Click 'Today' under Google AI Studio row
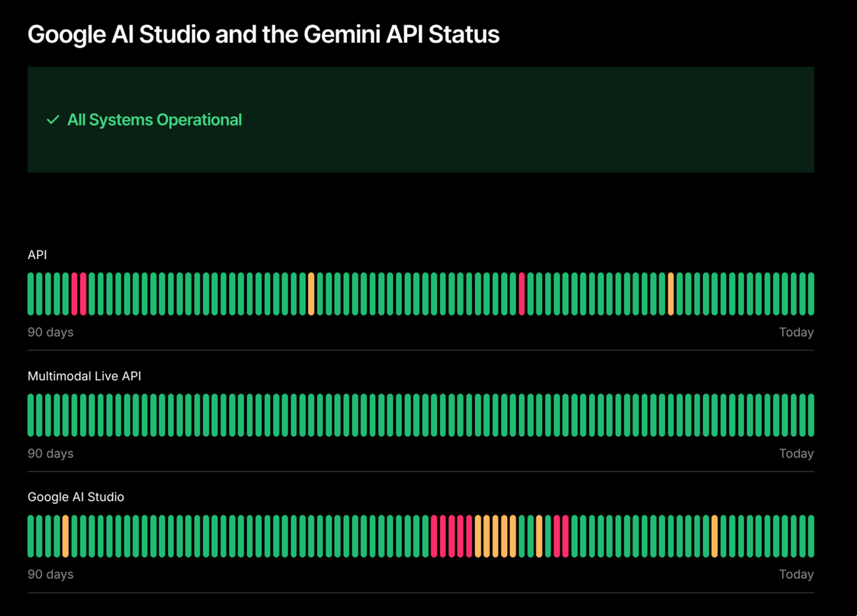857x616 pixels. 796,575
